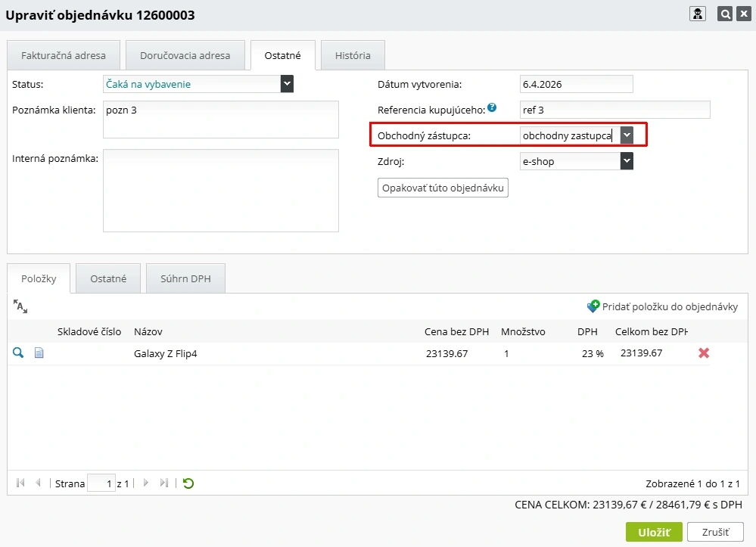This screenshot has width=756, height=547.
Task: Click into the Interná poznámka text area
Action: tap(221, 190)
